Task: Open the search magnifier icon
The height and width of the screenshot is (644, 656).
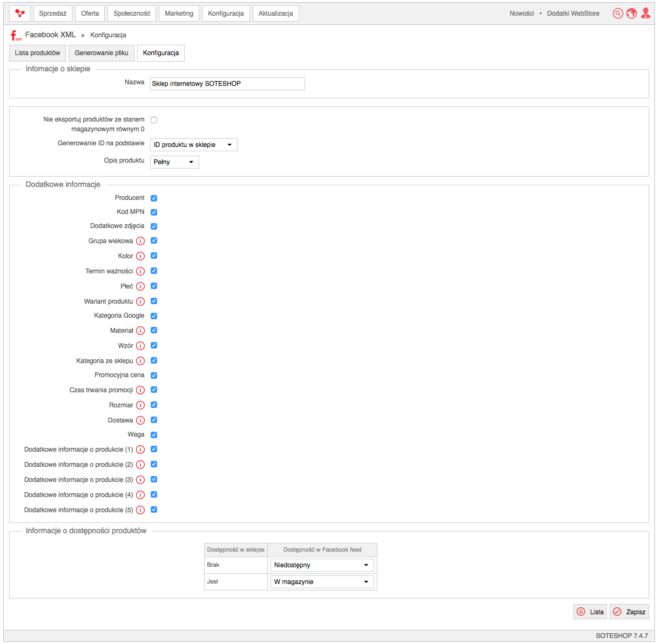Action: [x=618, y=14]
